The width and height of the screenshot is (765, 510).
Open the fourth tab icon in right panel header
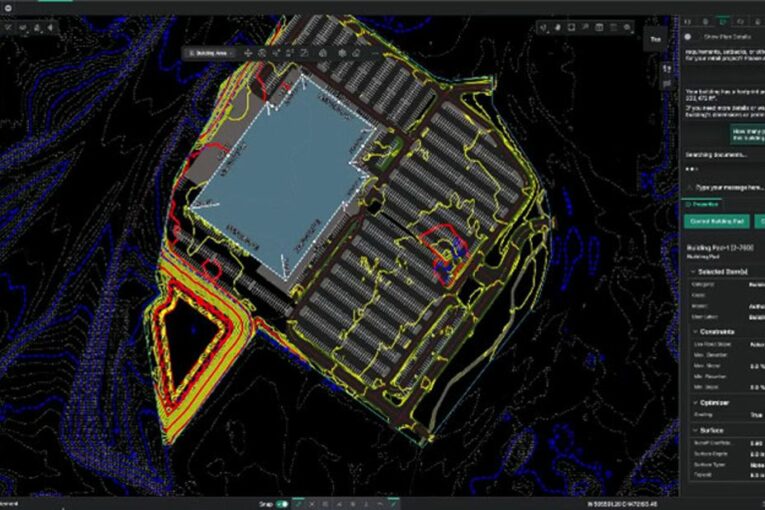[x=741, y=21]
